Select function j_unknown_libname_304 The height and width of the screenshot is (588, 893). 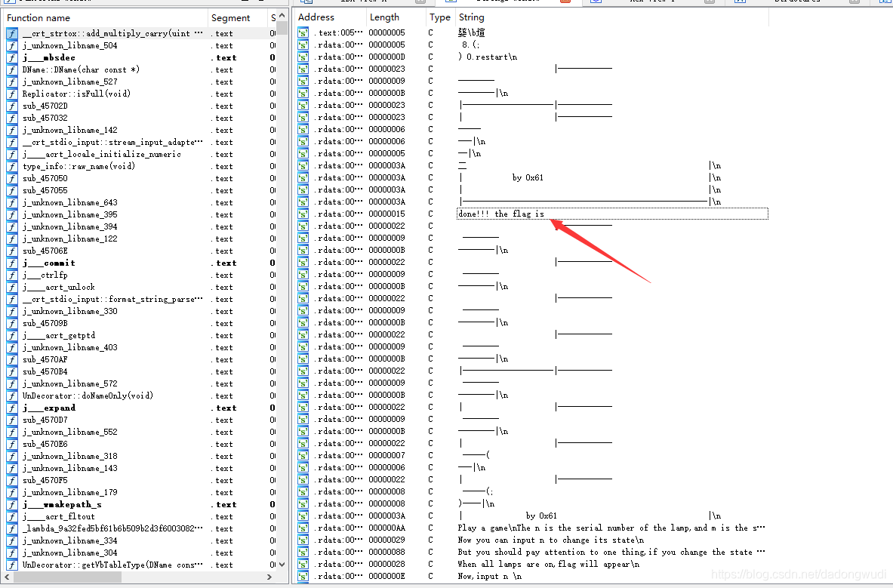(70, 553)
